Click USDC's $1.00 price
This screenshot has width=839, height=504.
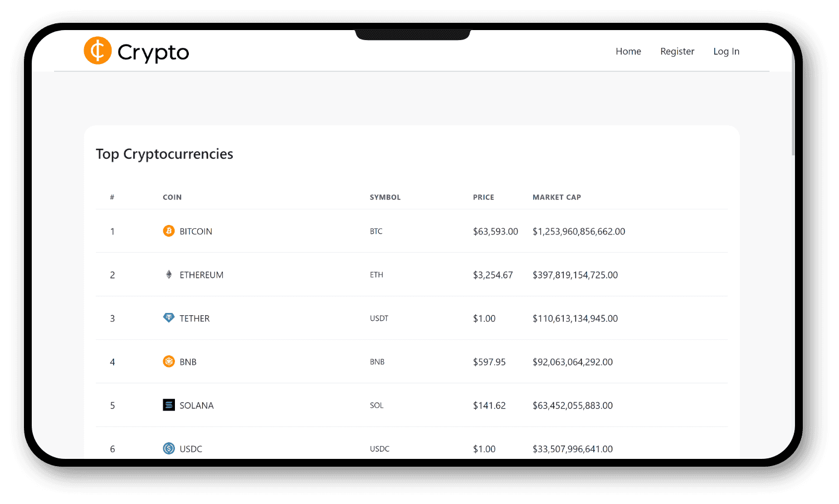[484, 449]
